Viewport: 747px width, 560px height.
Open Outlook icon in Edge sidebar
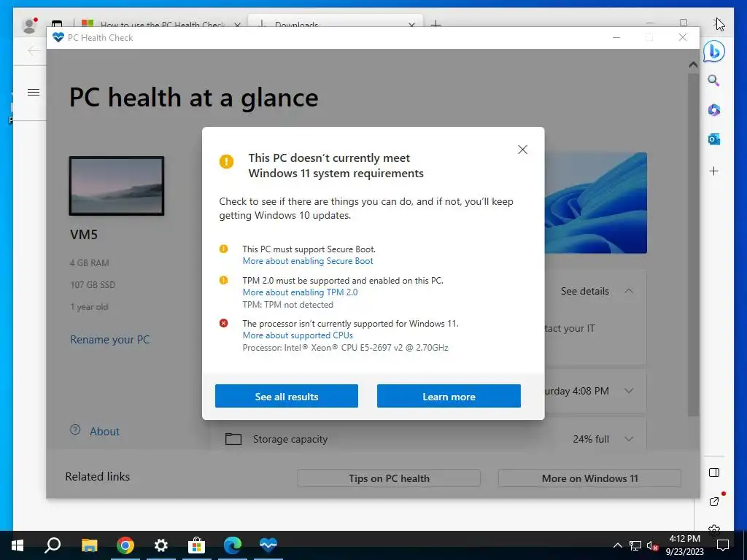click(x=713, y=139)
